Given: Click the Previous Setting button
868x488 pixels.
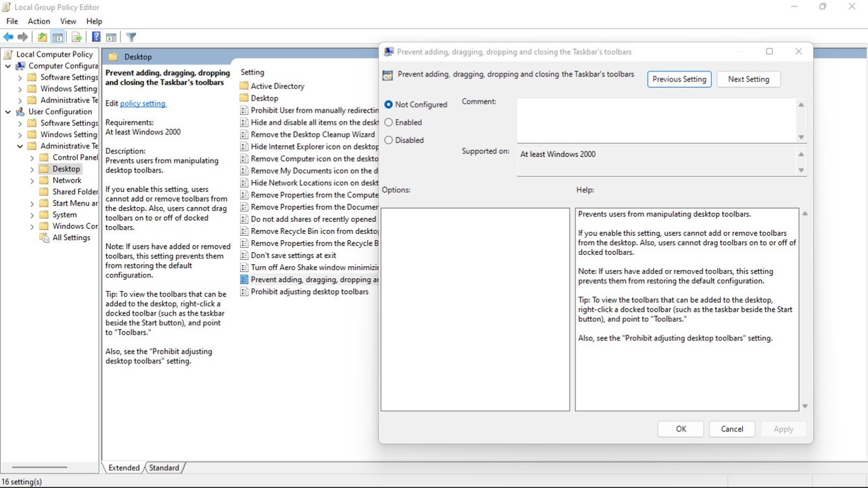Looking at the screenshot, I should point(679,79).
